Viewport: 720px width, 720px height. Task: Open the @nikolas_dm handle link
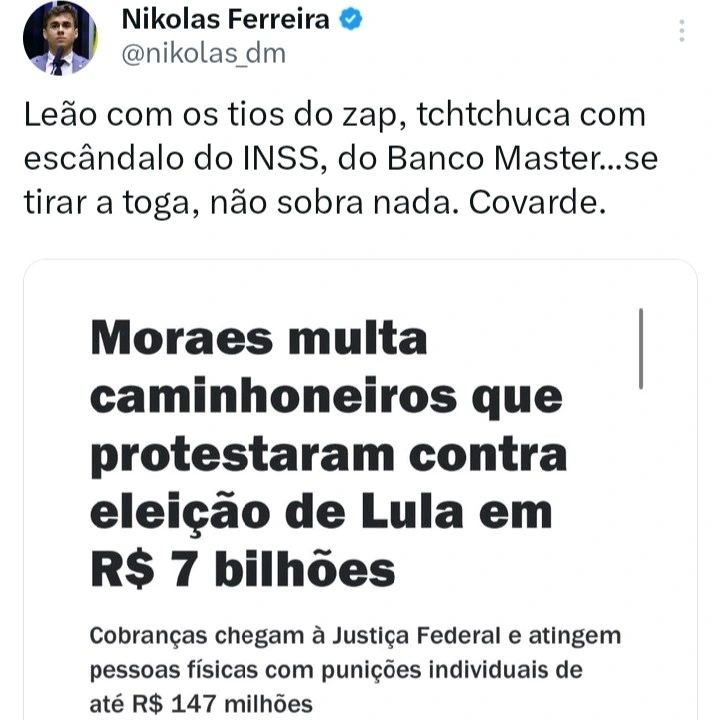coord(202,54)
